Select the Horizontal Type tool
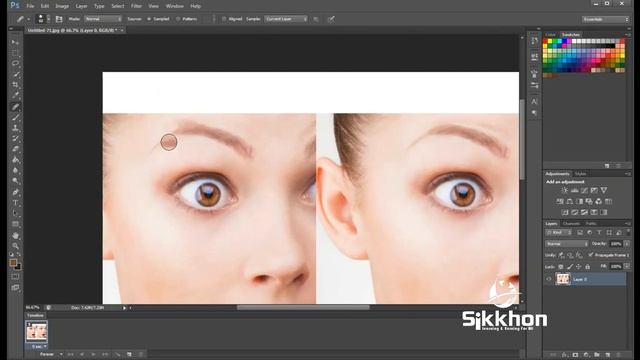640x360 pixels. (15, 203)
